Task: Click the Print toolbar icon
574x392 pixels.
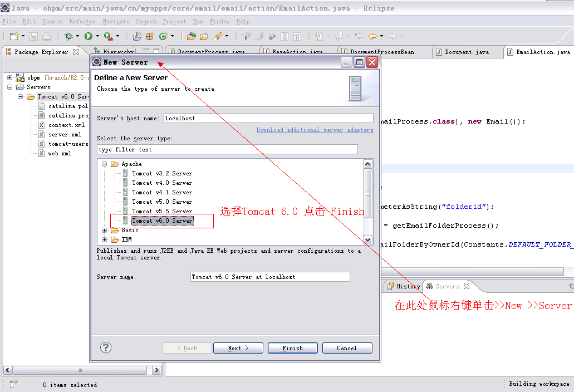Action: (x=47, y=36)
